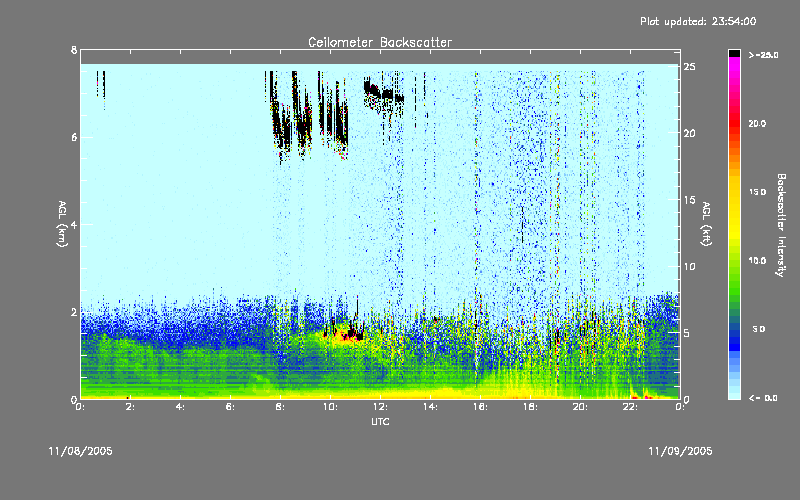This screenshot has height=500, width=800.
Task: Click the "25" kft tick label
Action: [690, 67]
